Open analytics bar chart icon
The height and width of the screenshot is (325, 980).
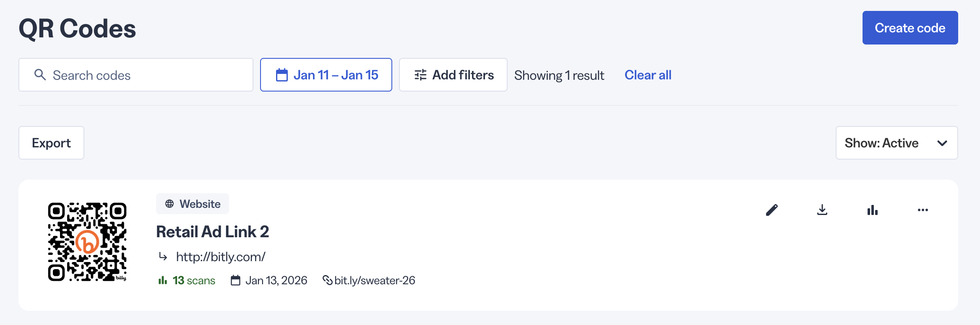tap(873, 210)
